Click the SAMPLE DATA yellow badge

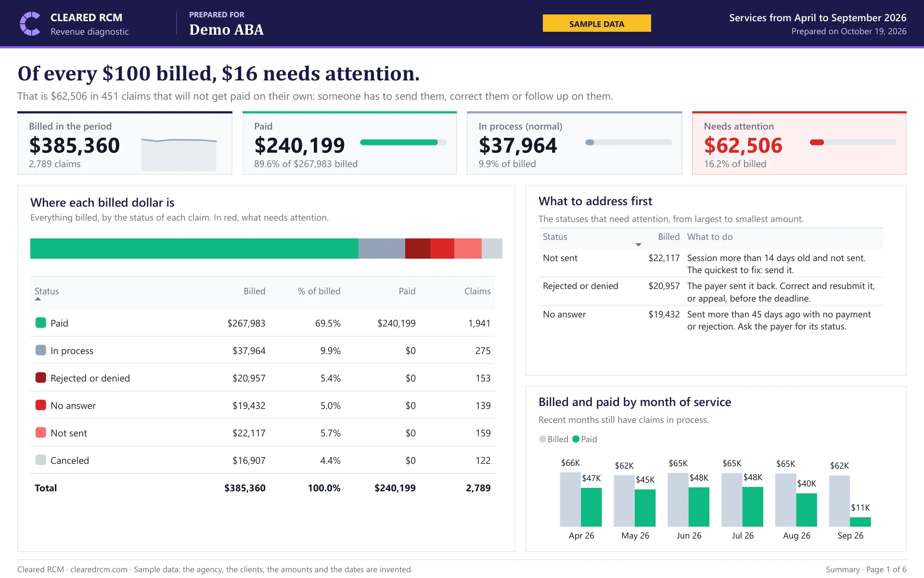(597, 24)
